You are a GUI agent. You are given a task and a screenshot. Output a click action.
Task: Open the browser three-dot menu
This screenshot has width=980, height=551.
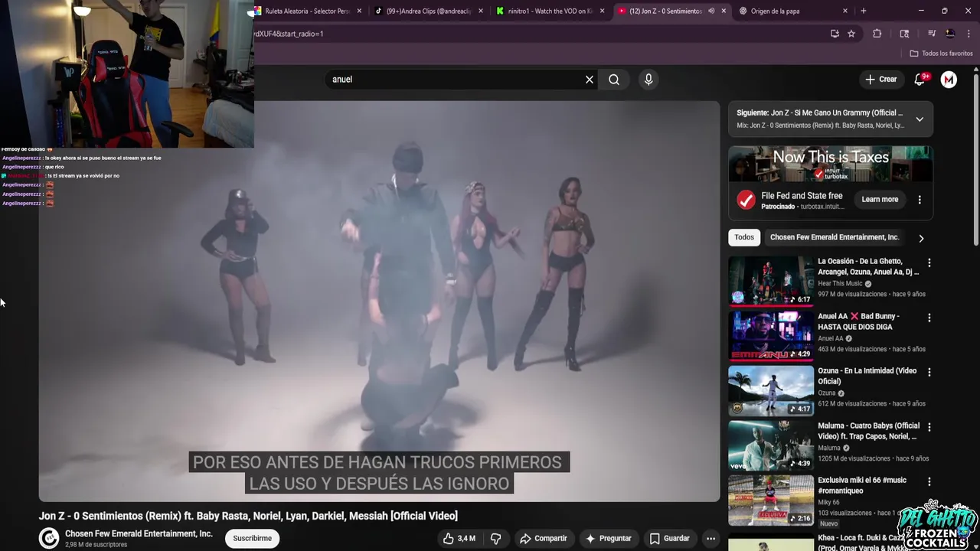(969, 34)
